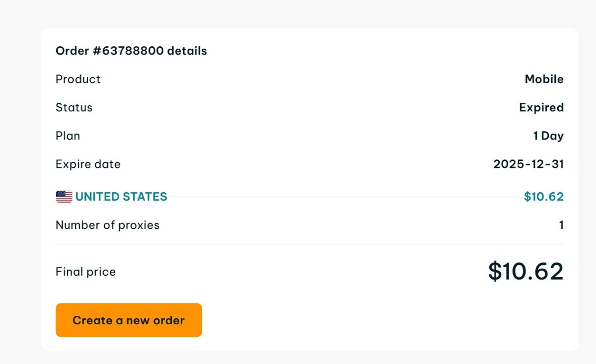Click the expire date 2025-12-31
The height and width of the screenshot is (364, 596).
(x=528, y=164)
